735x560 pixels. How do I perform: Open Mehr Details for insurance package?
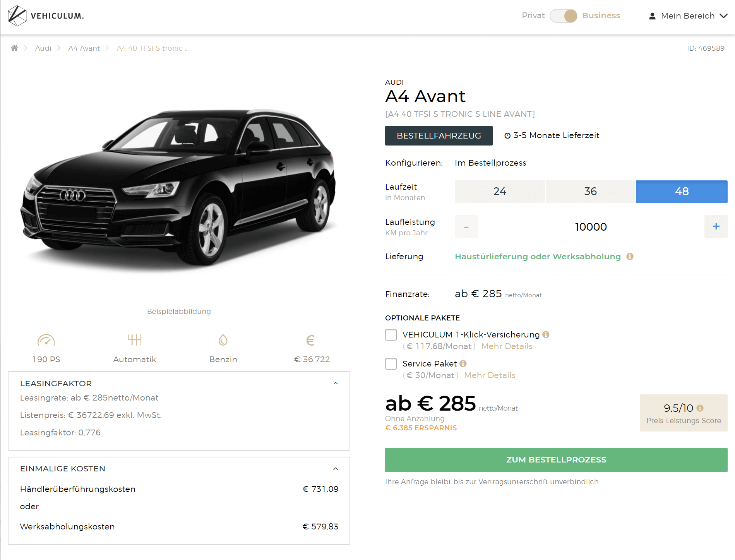[x=507, y=346]
